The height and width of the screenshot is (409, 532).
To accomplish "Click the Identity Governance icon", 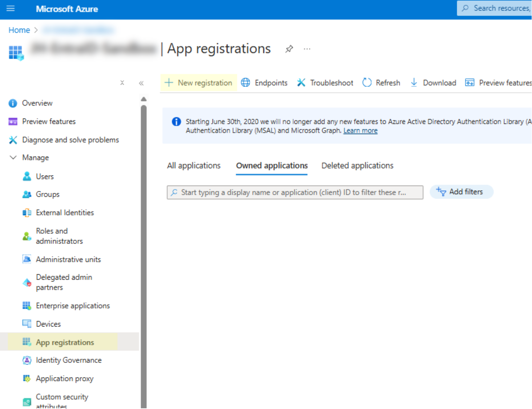I will point(27,360).
